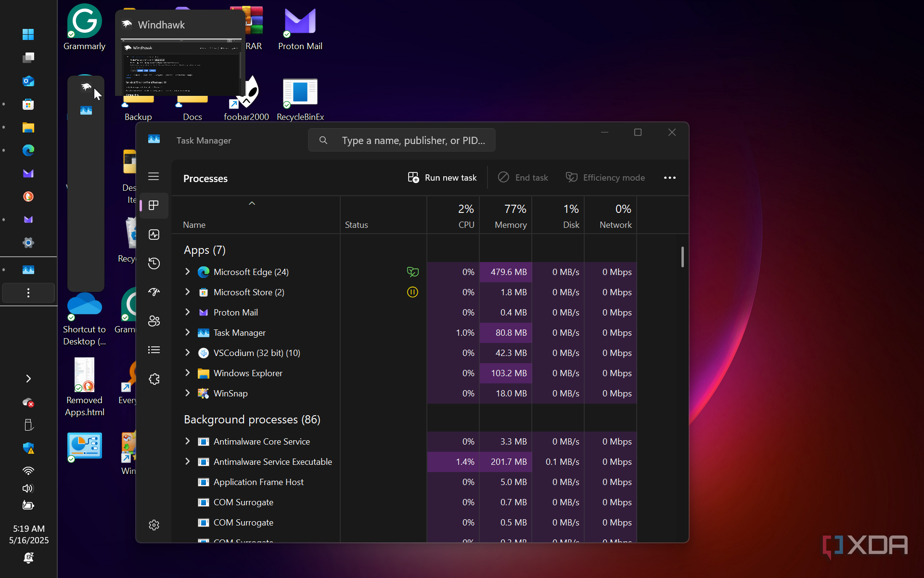Open the Performance page icon
Image resolution: width=924 pixels, height=578 pixels.
point(154,235)
